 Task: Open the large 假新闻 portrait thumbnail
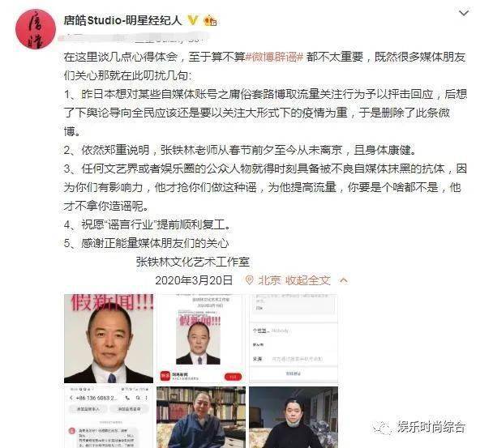(109, 339)
